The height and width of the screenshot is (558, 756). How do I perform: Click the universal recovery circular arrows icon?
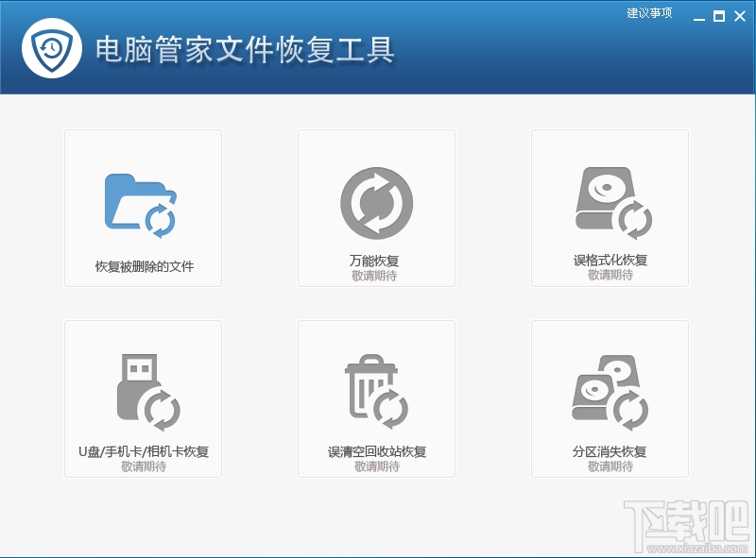[x=376, y=203]
